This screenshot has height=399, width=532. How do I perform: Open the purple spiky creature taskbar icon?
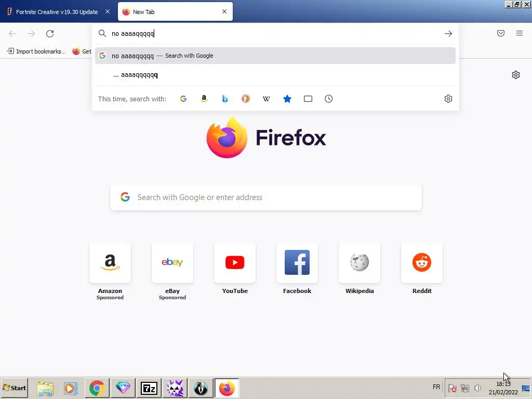tap(175, 388)
